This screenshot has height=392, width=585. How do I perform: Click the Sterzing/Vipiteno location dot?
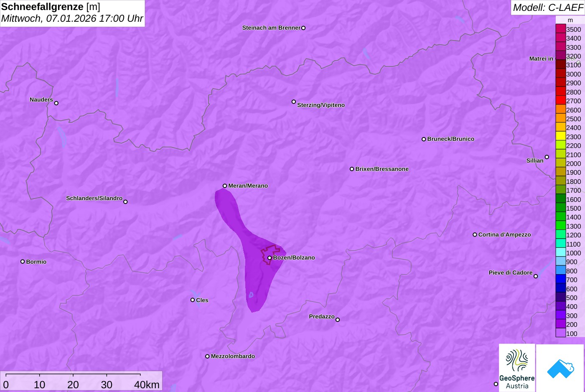click(294, 102)
